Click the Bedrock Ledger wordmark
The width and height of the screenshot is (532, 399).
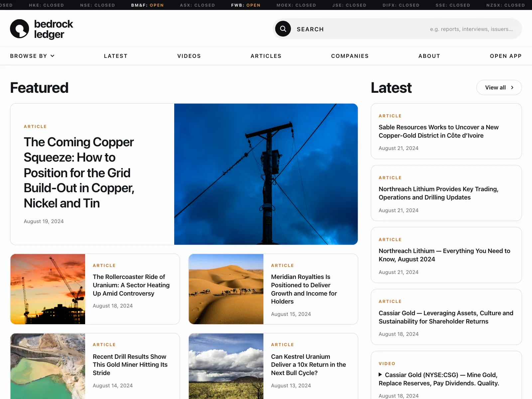[x=54, y=29]
